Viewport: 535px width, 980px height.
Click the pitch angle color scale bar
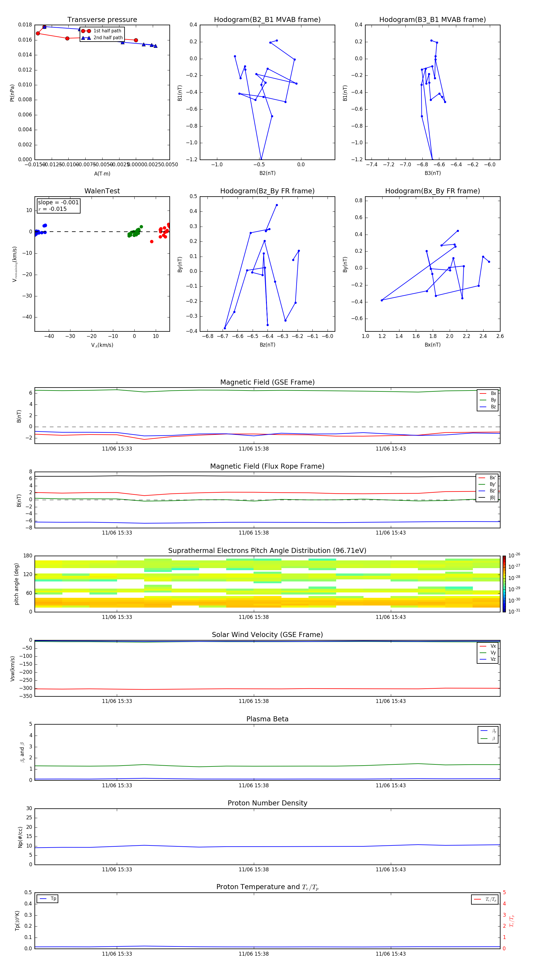[504, 584]
